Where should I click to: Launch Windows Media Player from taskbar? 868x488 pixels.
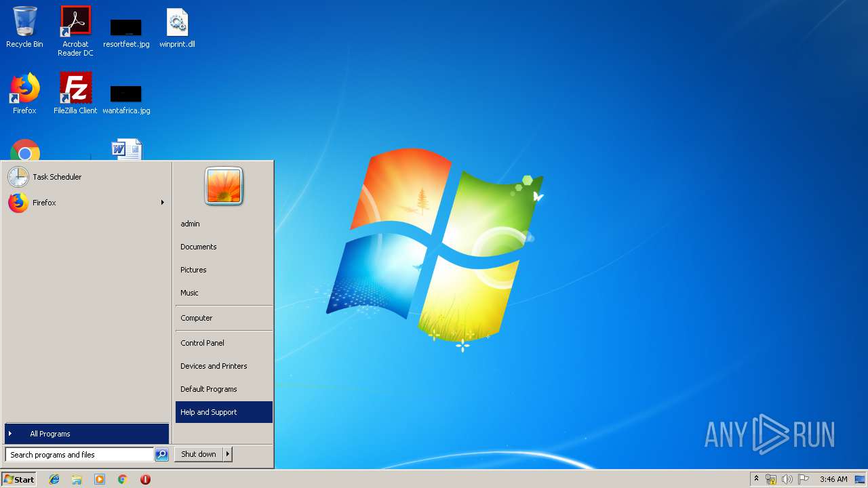click(100, 479)
